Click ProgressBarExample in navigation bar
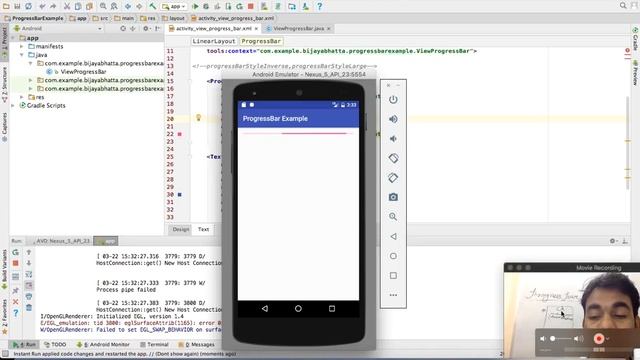This screenshot has width=640, height=360. pos(34,18)
